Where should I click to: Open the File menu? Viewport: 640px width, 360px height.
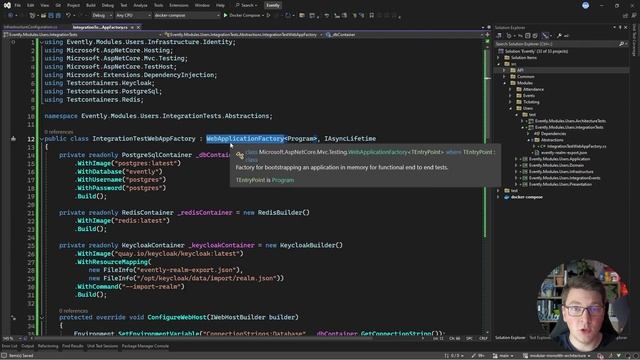[18, 5]
